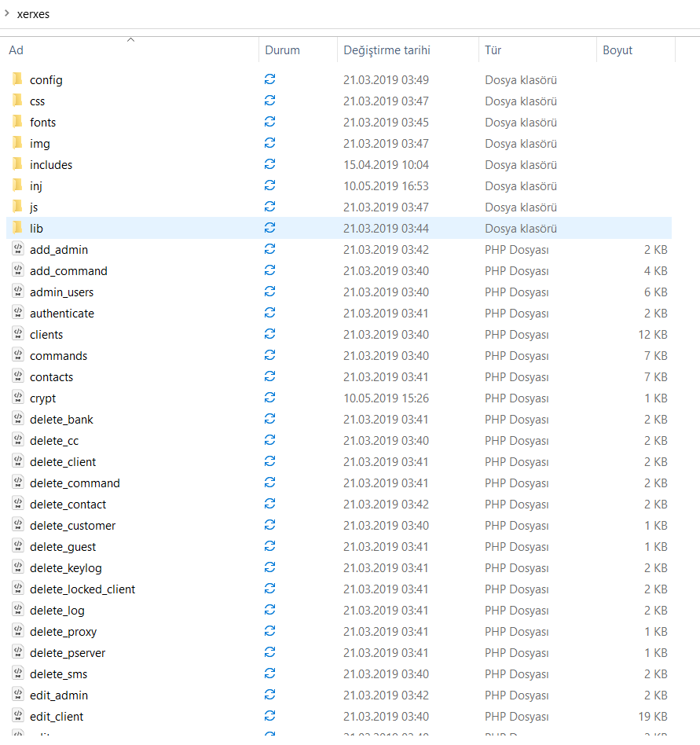Viewport: 700px width, 745px height.
Task: Select the delete_contact file name
Action: 68,505
